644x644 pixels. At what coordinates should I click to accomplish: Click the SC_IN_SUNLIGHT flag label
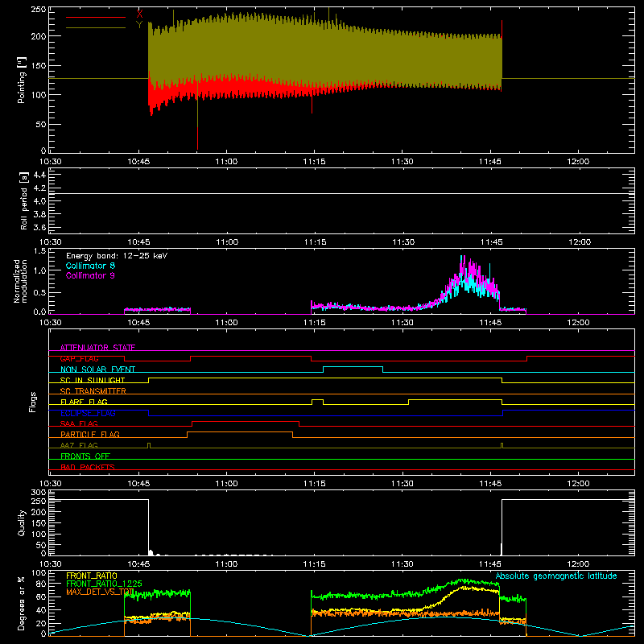pyautogui.click(x=93, y=380)
